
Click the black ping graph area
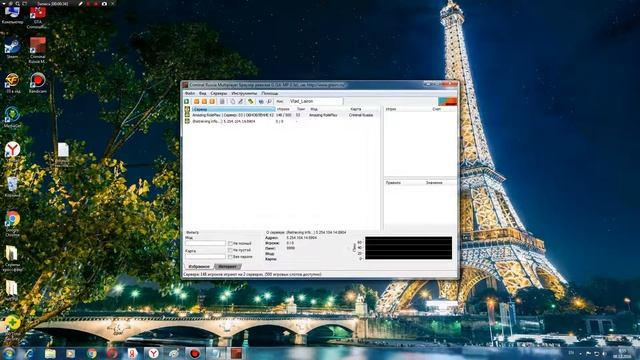point(409,248)
